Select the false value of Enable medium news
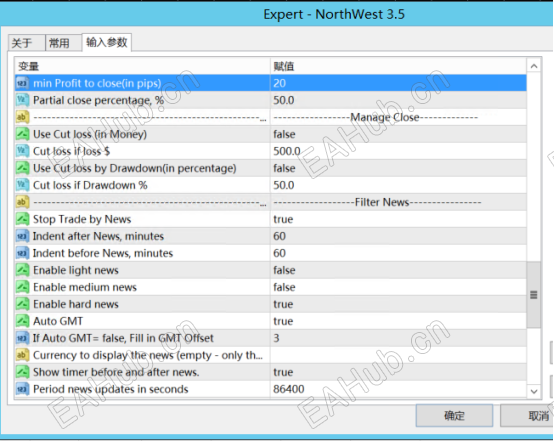This screenshot has width=554, height=442. [284, 287]
